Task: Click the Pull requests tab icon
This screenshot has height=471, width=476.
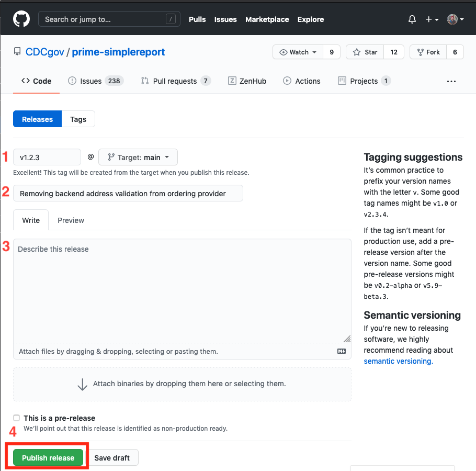Action: (145, 81)
